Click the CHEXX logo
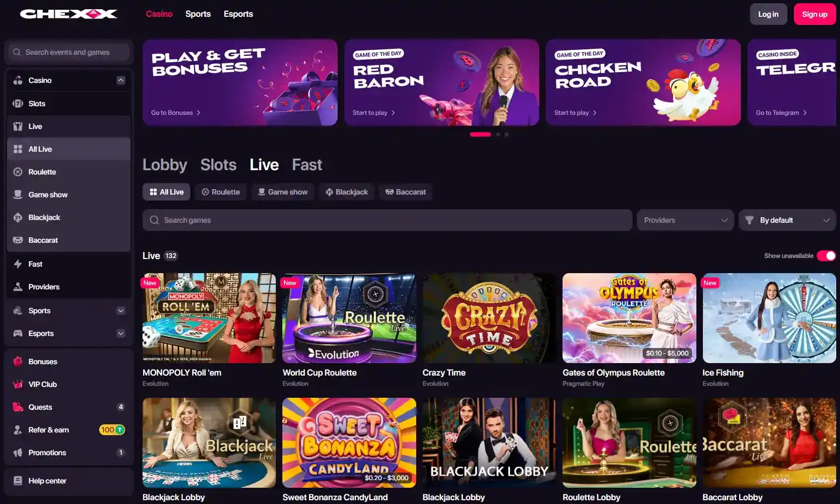The height and width of the screenshot is (504, 840). point(68,14)
